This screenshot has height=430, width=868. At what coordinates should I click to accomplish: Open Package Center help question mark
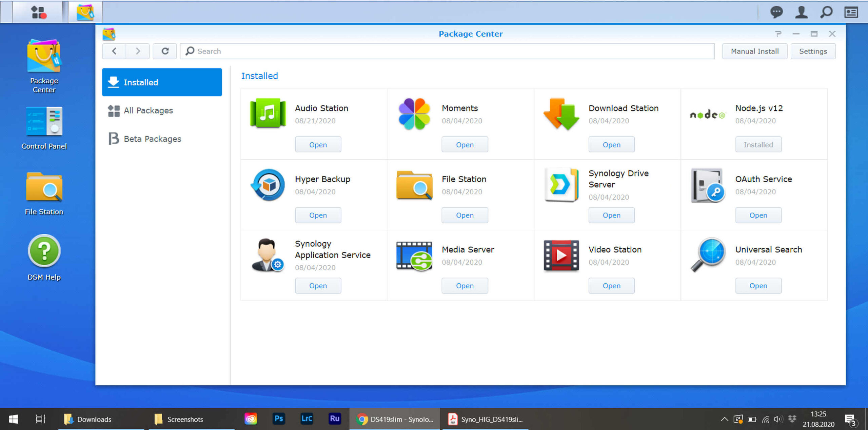tap(778, 34)
